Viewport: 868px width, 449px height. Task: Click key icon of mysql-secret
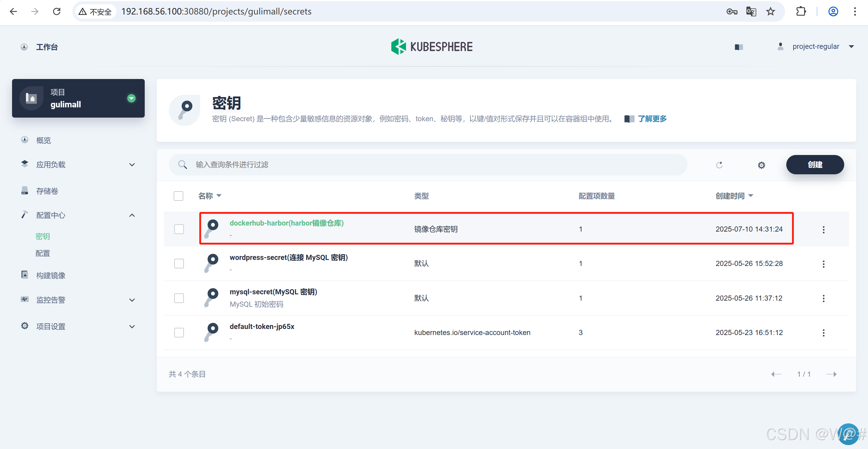[x=211, y=298]
